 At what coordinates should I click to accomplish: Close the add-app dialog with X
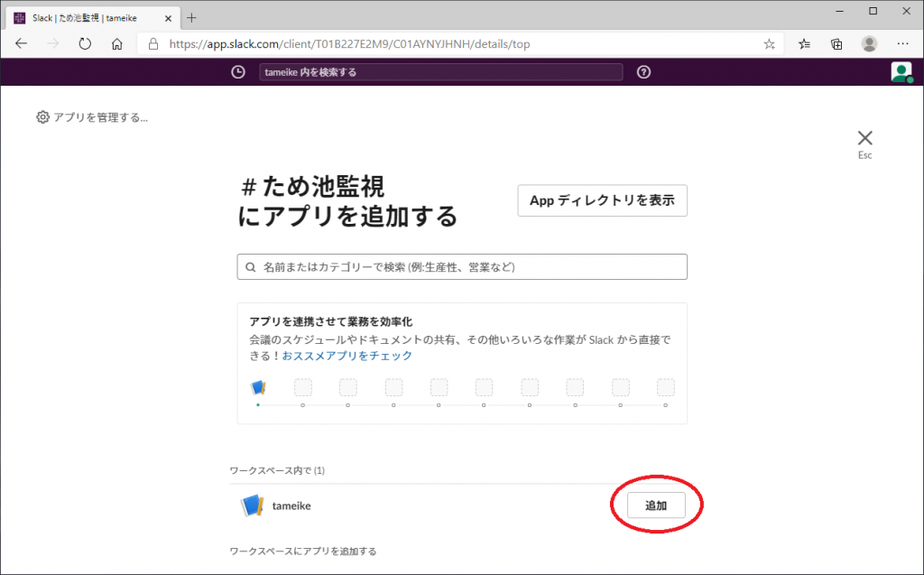click(x=864, y=138)
